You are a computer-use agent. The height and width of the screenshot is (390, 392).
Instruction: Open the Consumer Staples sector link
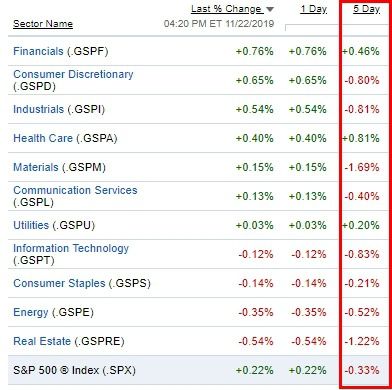[59, 283]
